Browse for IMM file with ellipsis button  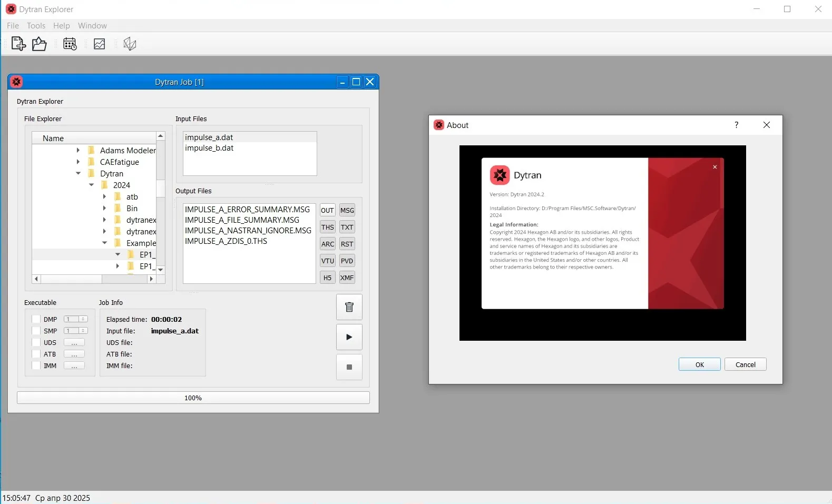(x=74, y=365)
